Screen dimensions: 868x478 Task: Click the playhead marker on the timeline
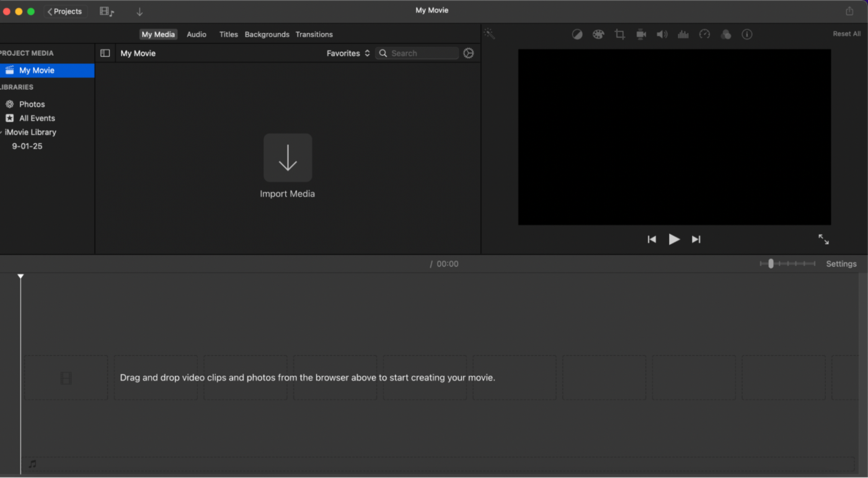pos(20,277)
